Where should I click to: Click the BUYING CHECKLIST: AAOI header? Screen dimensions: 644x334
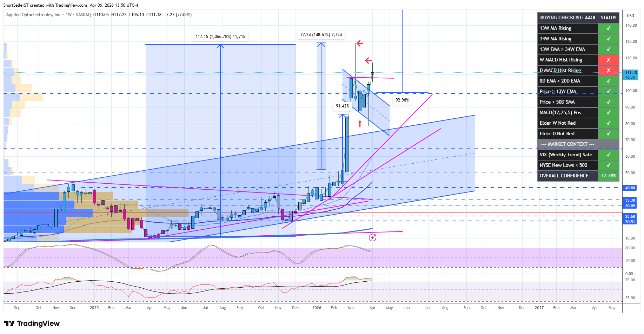[567, 18]
